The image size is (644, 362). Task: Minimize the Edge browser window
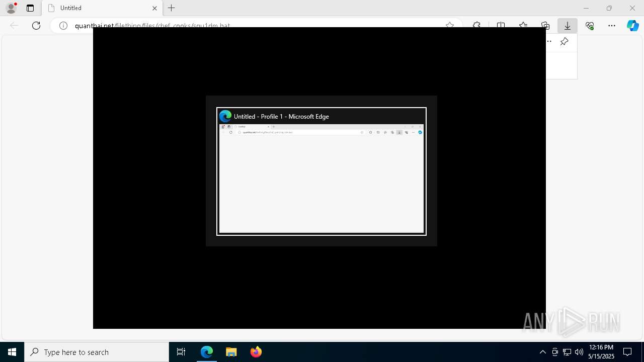[x=586, y=8]
